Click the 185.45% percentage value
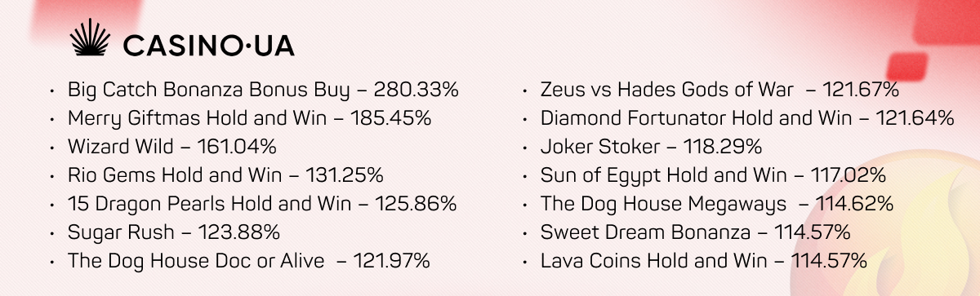Viewport: 980px width, 296px height. pyautogui.click(x=390, y=118)
